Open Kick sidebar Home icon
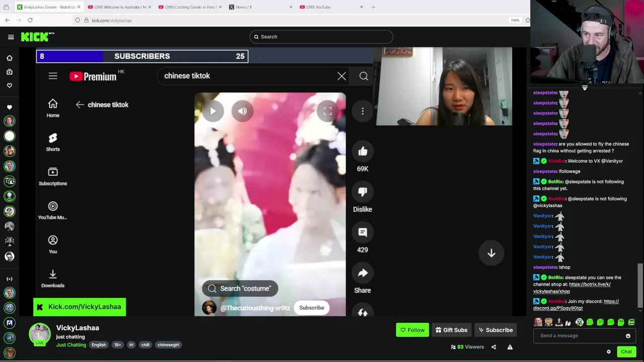The height and width of the screenshot is (362, 644). click(x=10, y=58)
